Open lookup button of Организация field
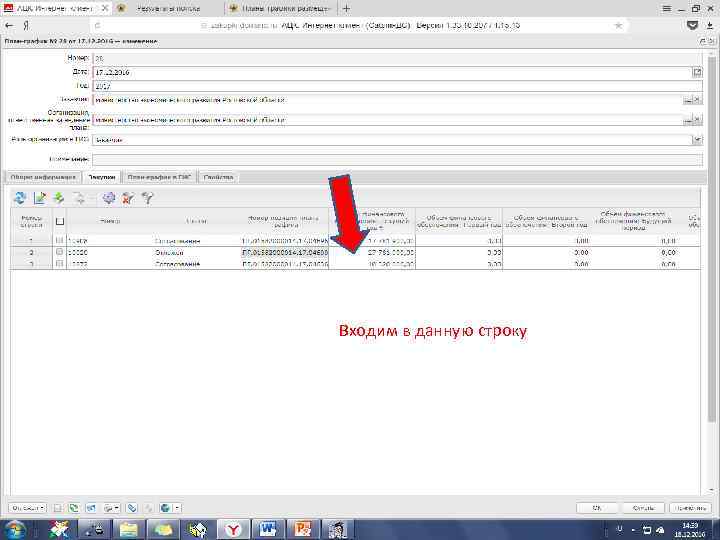The image size is (720, 540). pos(688,120)
